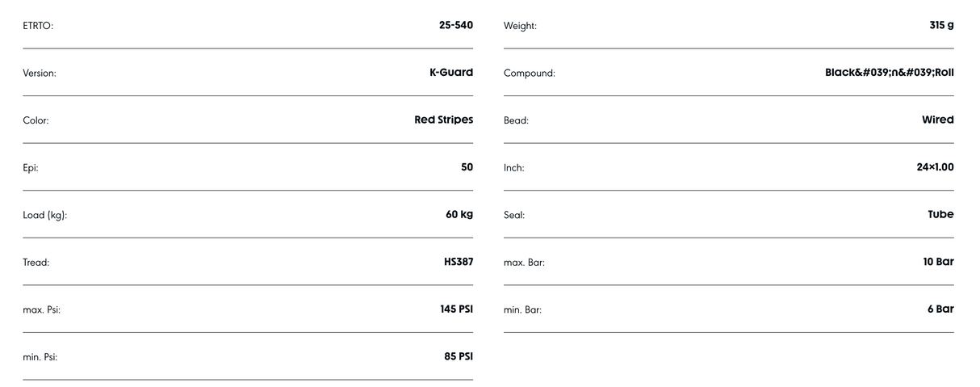
Task: Select the 145 PSI max value
Action: pyautogui.click(x=457, y=309)
